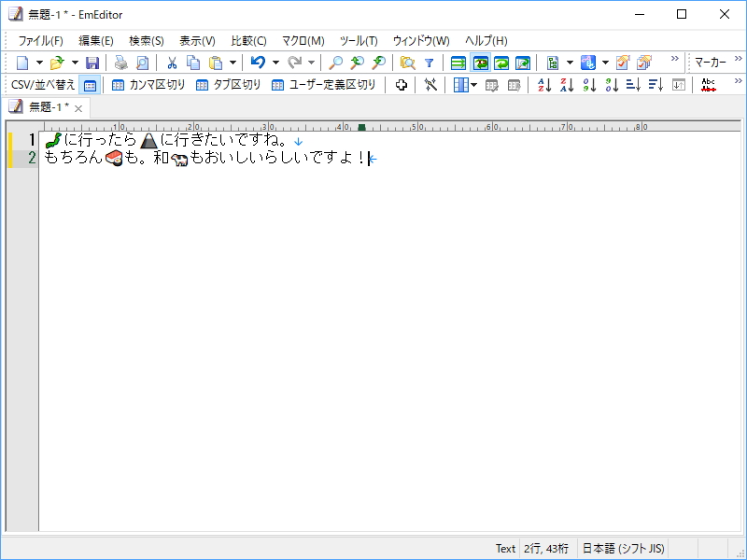Expand the Undo history dropdown
This screenshot has width=747, height=560.
[275, 62]
